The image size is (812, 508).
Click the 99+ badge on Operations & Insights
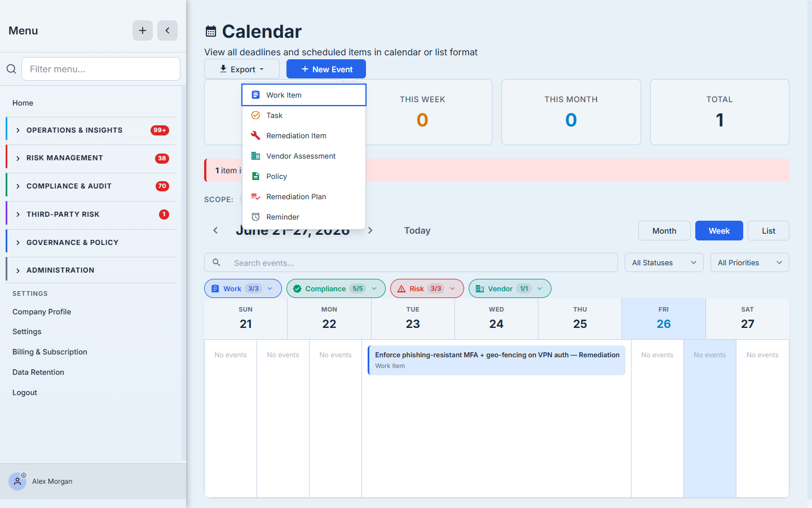coord(160,130)
